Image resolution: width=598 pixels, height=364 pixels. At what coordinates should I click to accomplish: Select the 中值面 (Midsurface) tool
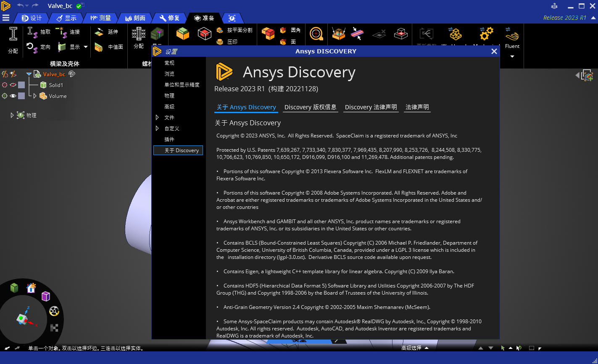coord(109,47)
